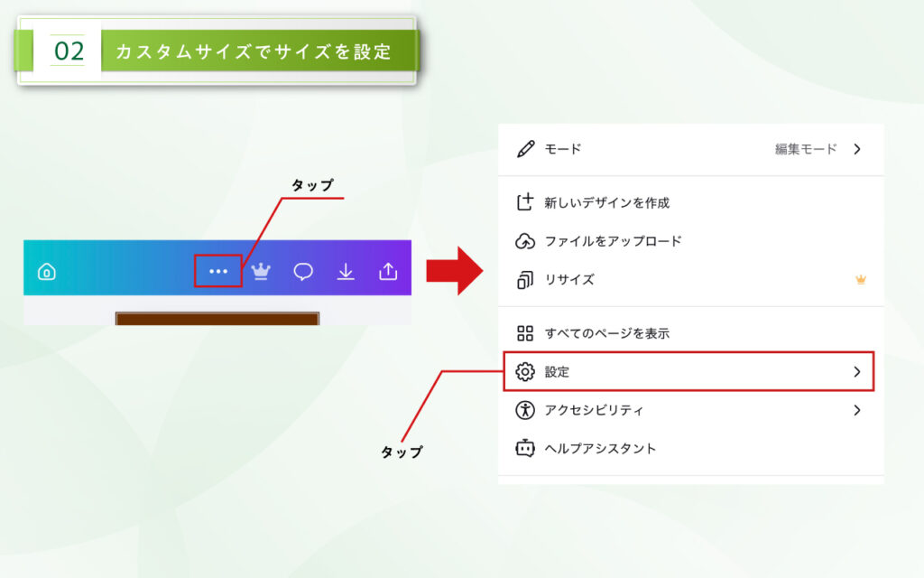Open comments via the speech bubble icon
The image size is (924, 578).
303,269
